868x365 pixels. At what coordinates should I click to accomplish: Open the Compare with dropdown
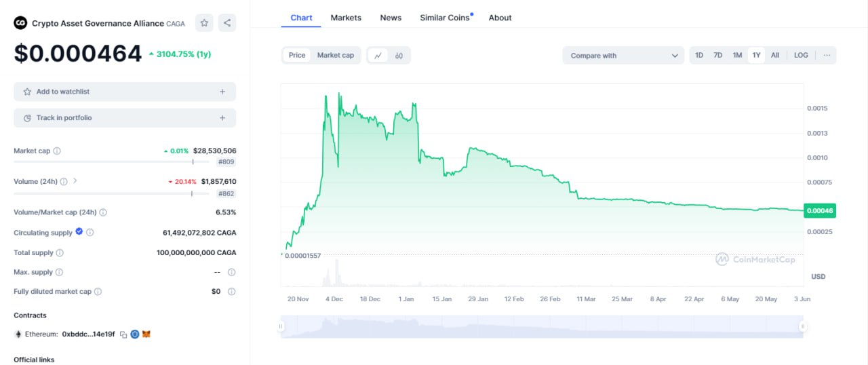coord(623,56)
